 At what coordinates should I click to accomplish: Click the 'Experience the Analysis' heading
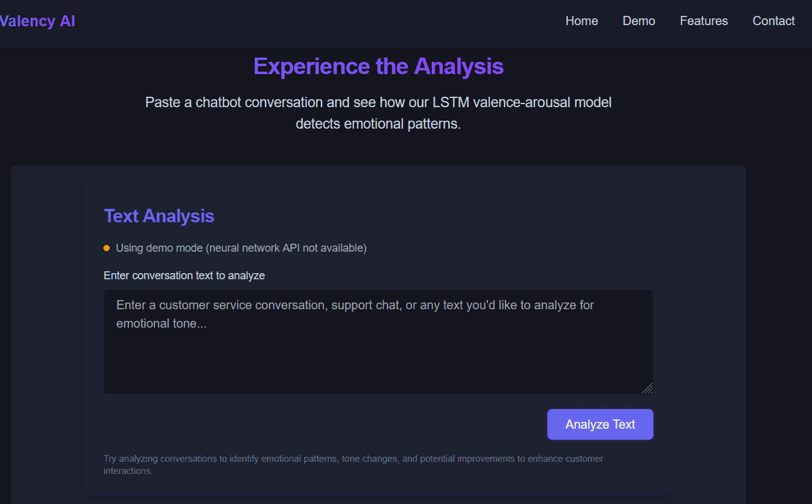tap(378, 66)
